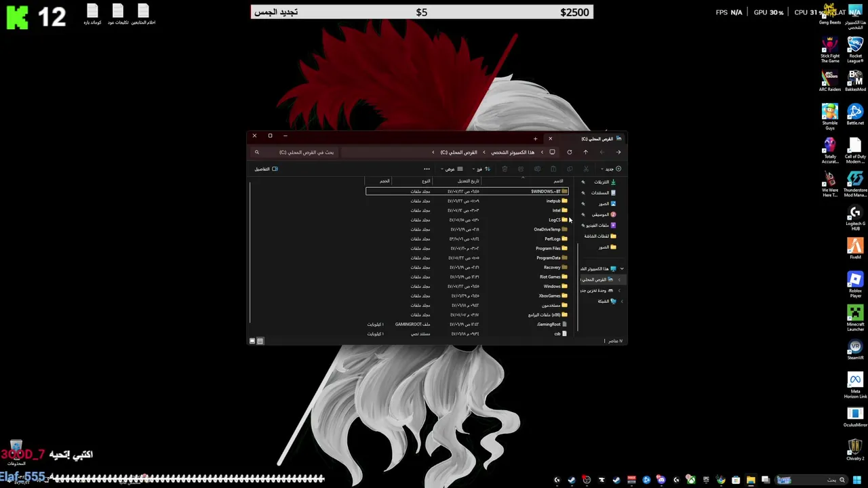Open the Battle.net desktop shortcut
868x488 pixels.
855,114
